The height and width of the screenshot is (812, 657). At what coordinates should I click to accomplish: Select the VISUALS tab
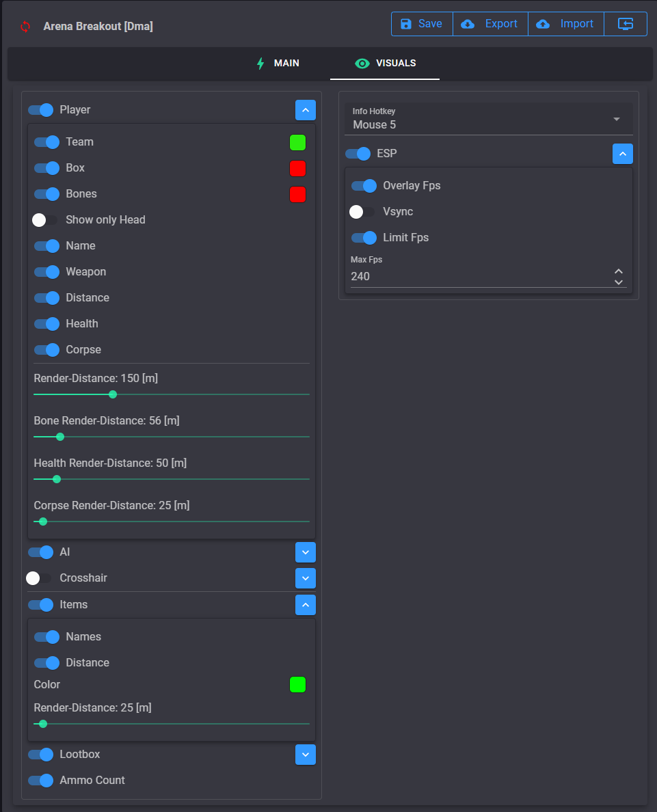(x=386, y=64)
